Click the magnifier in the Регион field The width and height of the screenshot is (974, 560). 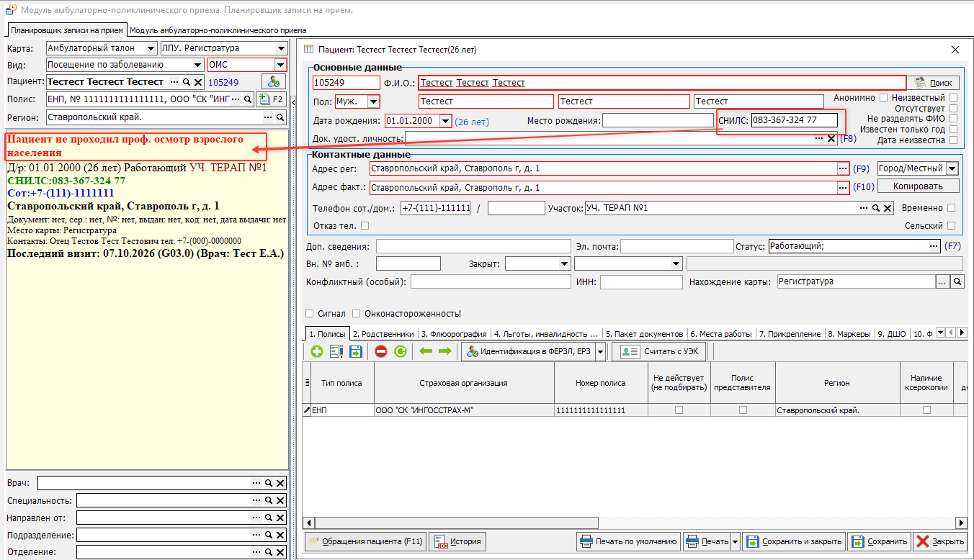pyautogui.click(x=280, y=117)
